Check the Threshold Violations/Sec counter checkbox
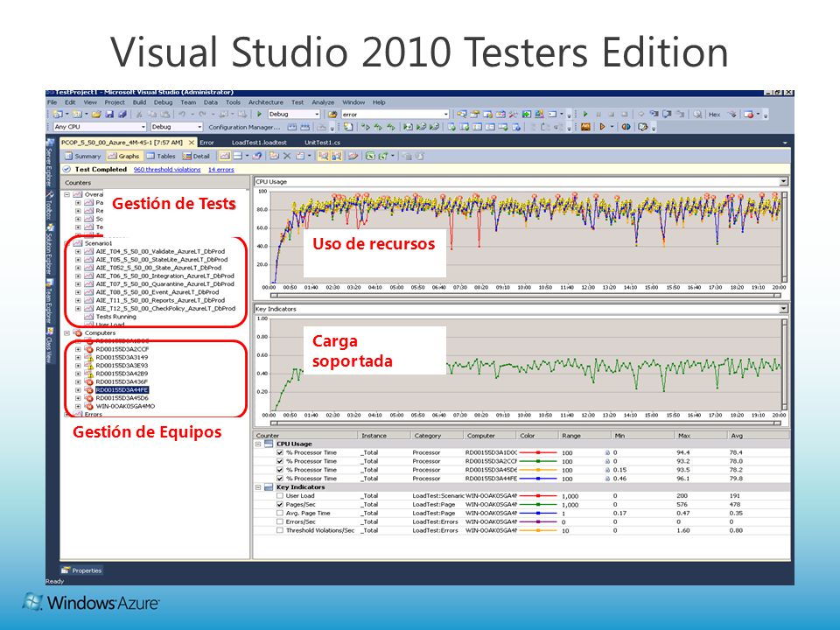 click(280, 530)
